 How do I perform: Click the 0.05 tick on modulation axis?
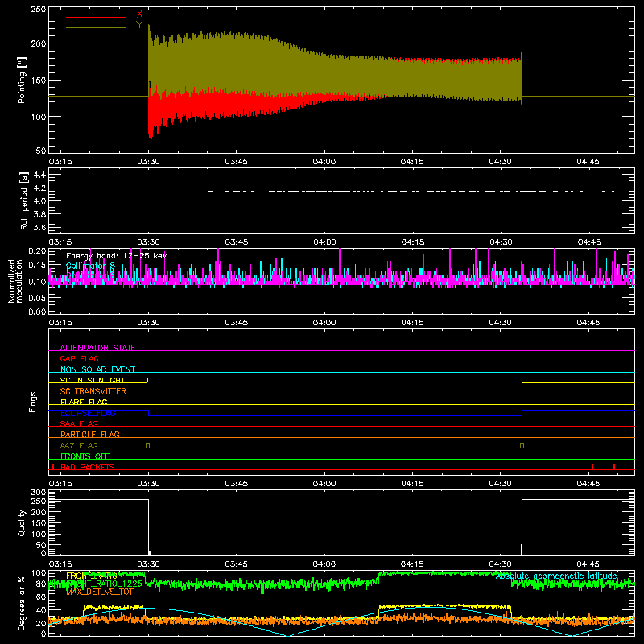(37, 297)
